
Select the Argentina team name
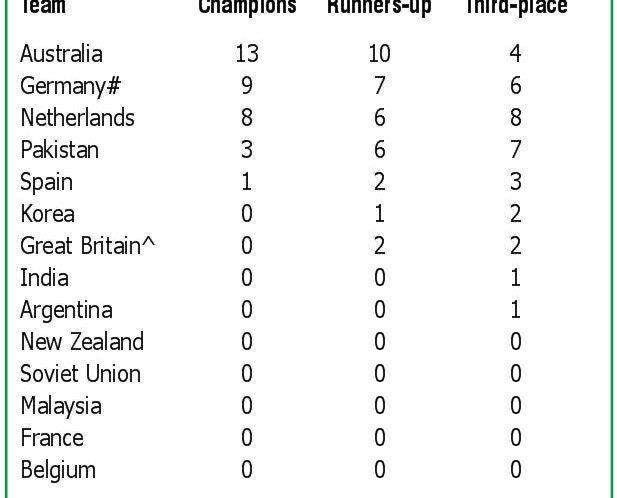point(66,310)
